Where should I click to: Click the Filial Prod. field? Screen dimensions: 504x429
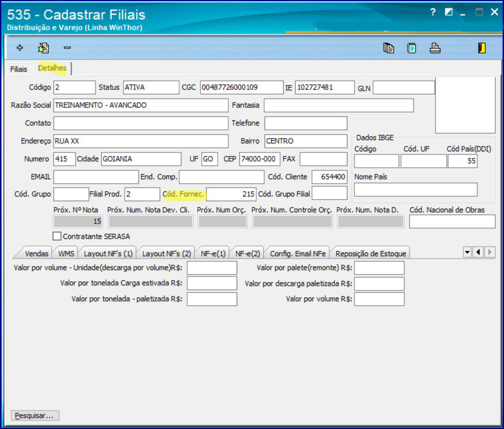click(142, 195)
